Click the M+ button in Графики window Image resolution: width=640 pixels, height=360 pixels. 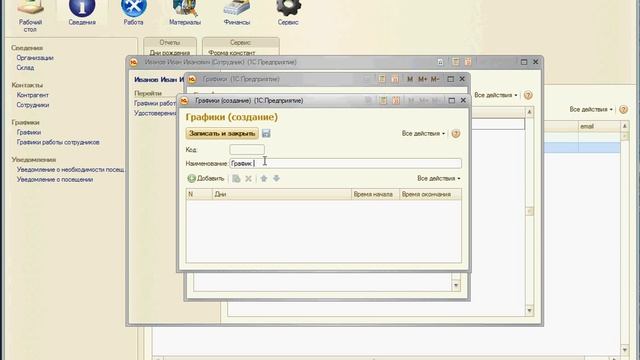pyautogui.click(x=422, y=79)
